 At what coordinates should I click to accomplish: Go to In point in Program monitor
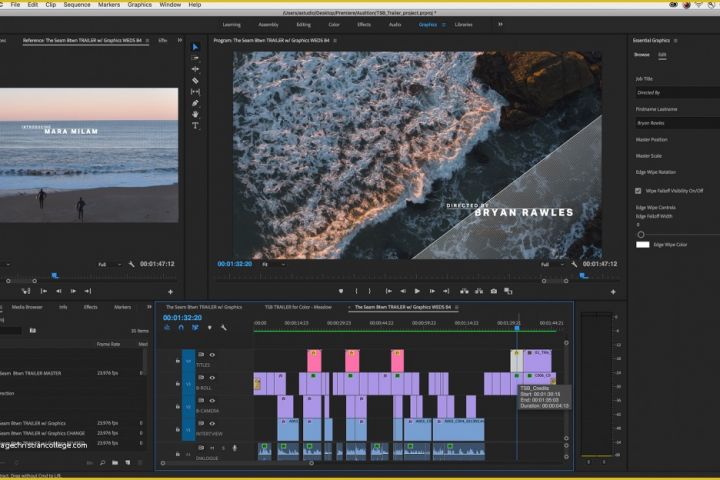point(388,291)
